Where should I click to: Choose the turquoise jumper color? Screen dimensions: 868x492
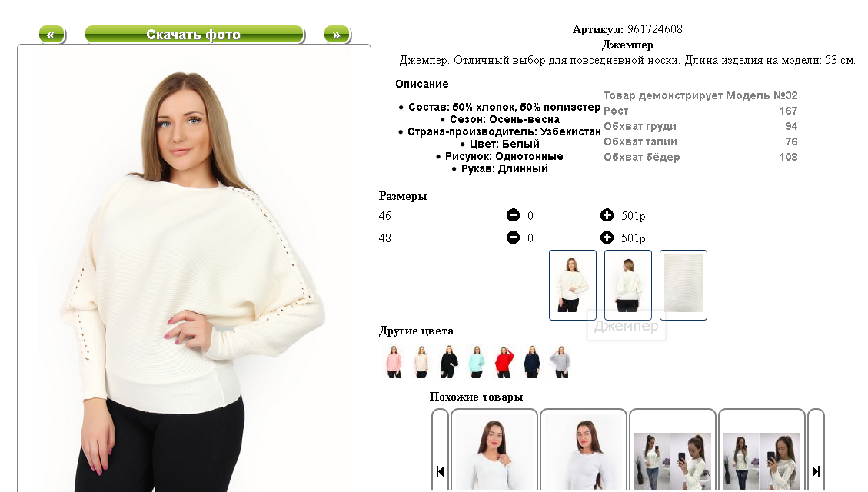coord(476,362)
